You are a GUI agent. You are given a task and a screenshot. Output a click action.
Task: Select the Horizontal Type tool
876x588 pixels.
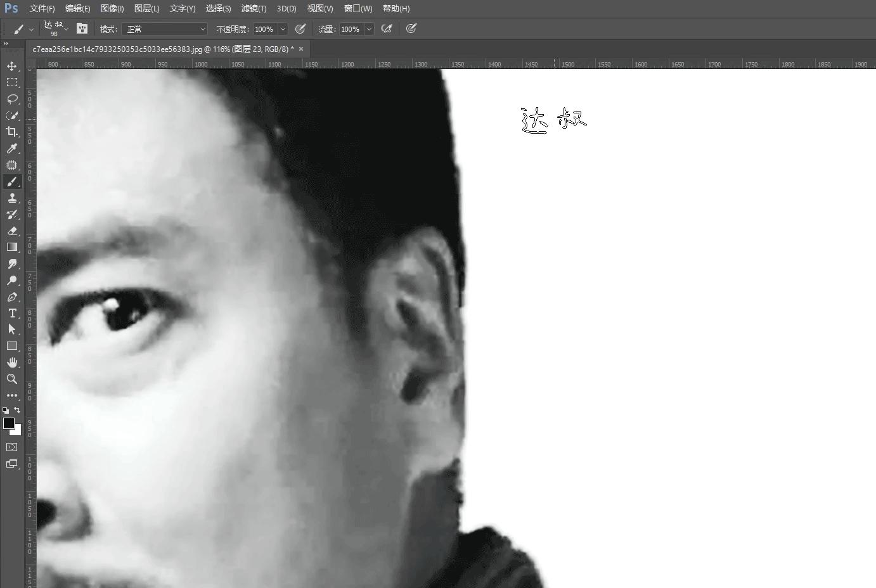(13, 313)
